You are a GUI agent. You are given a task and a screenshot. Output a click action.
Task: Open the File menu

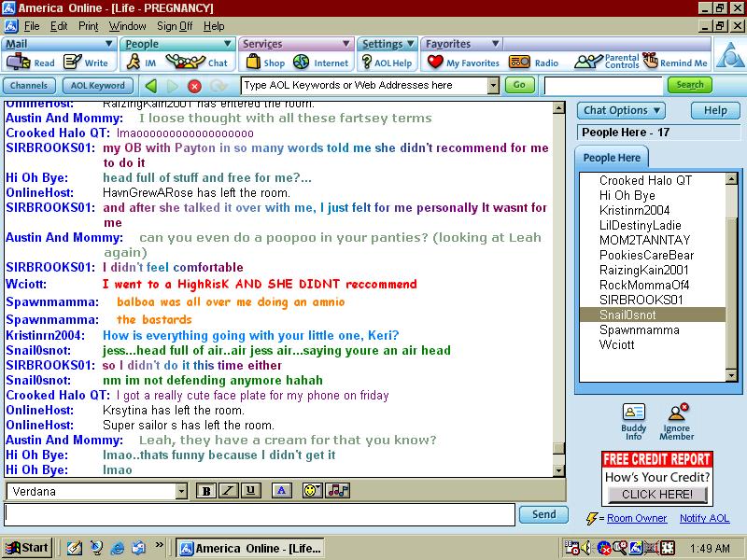pyautogui.click(x=32, y=26)
